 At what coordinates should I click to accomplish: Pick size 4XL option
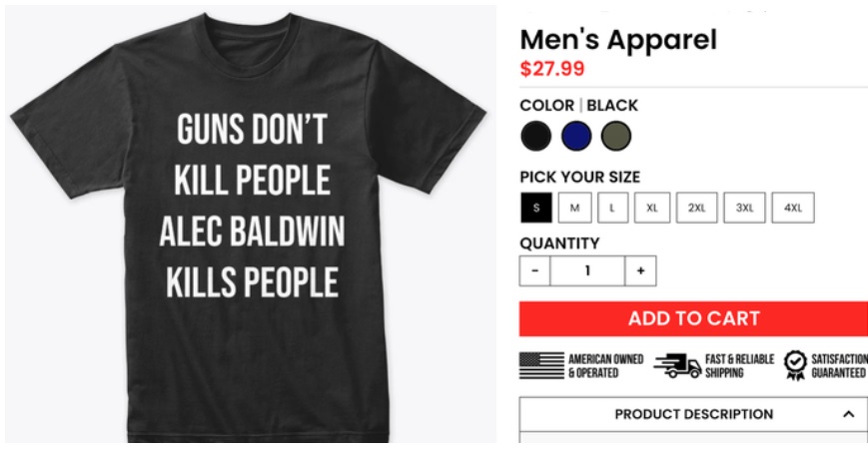tap(793, 208)
